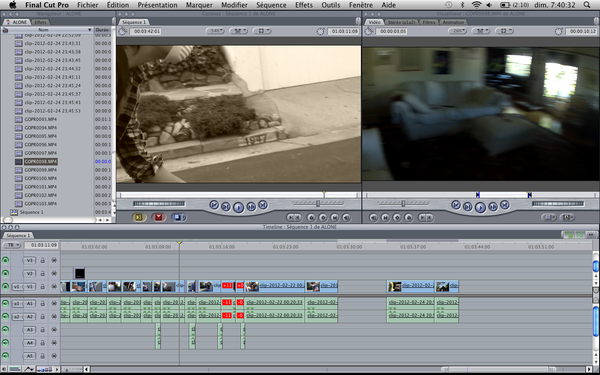Lock the A2 track
Screen dimensions: 600x375
42,317
